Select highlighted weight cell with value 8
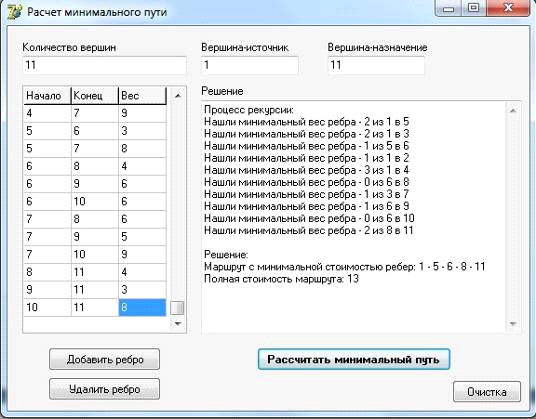This screenshot has width=536, height=419. (x=142, y=307)
